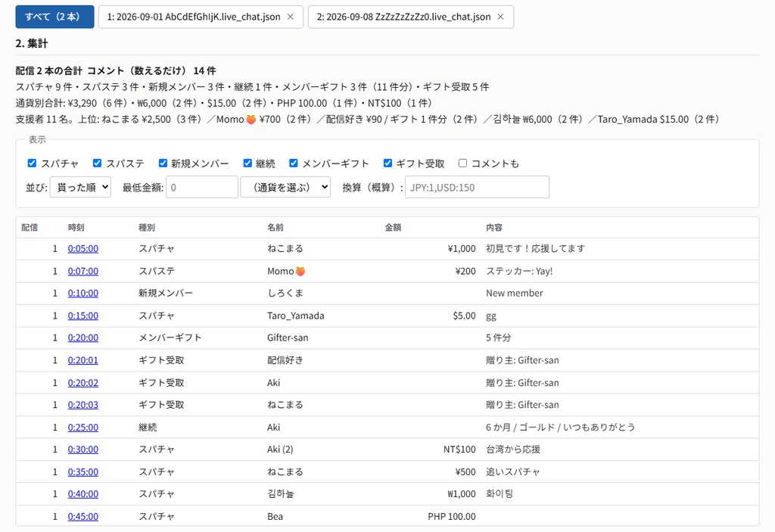This screenshot has width=775, height=532.
Task: Focus the 最低金額 input field
Action: (201, 188)
